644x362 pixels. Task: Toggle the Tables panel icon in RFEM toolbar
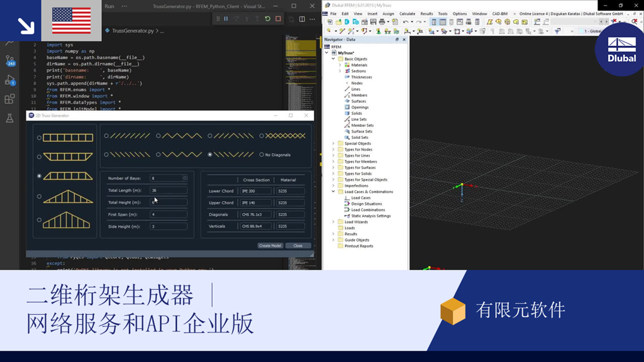pos(442,22)
